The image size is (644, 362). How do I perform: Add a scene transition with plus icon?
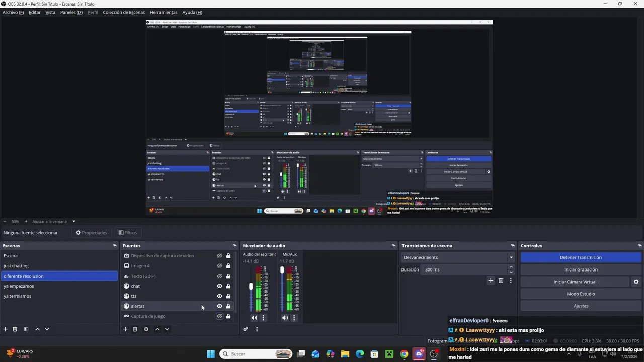(491, 281)
